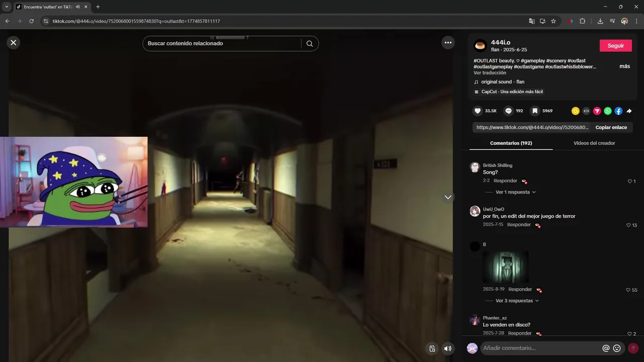Click the install app icon in address bar

[x=543, y=21]
